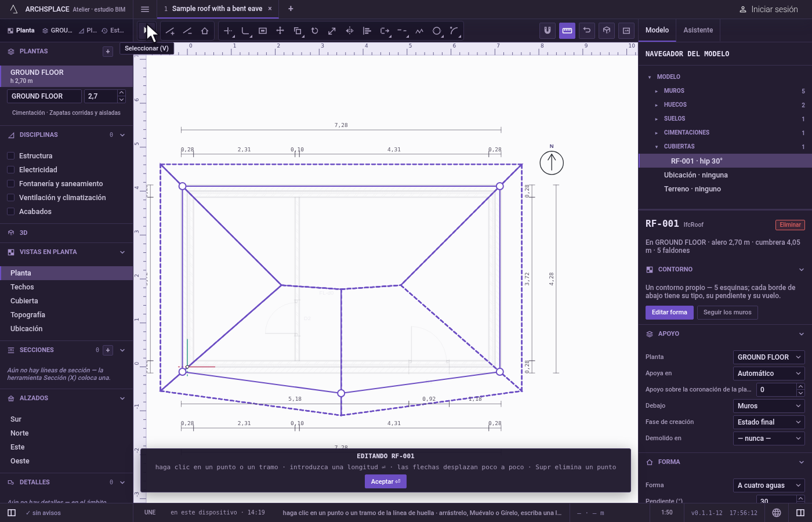Open the Topografía plan view
812x522 pixels.
(x=27, y=315)
